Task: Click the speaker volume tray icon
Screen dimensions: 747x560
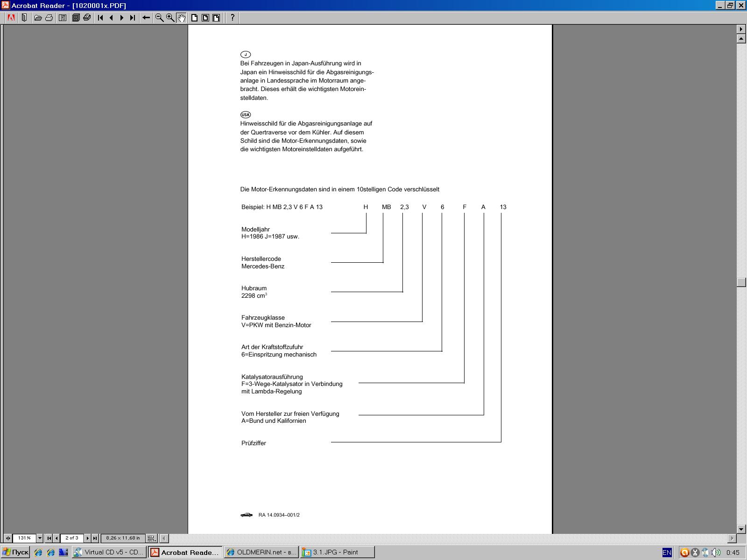Action: (x=715, y=553)
